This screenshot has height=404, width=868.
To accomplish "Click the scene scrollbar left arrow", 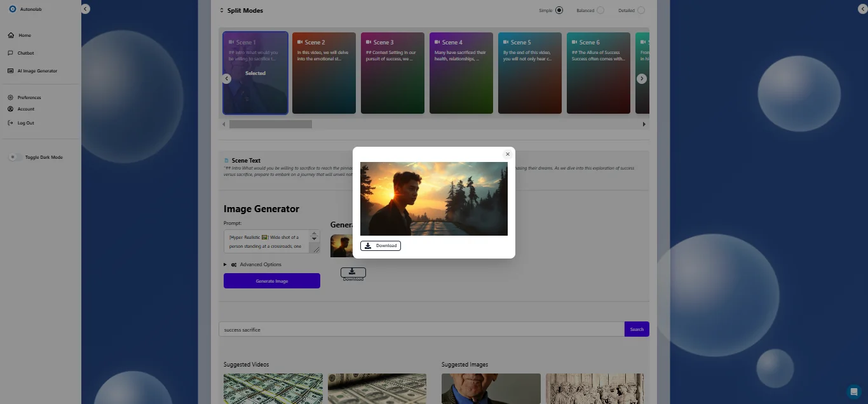I will pyautogui.click(x=223, y=125).
